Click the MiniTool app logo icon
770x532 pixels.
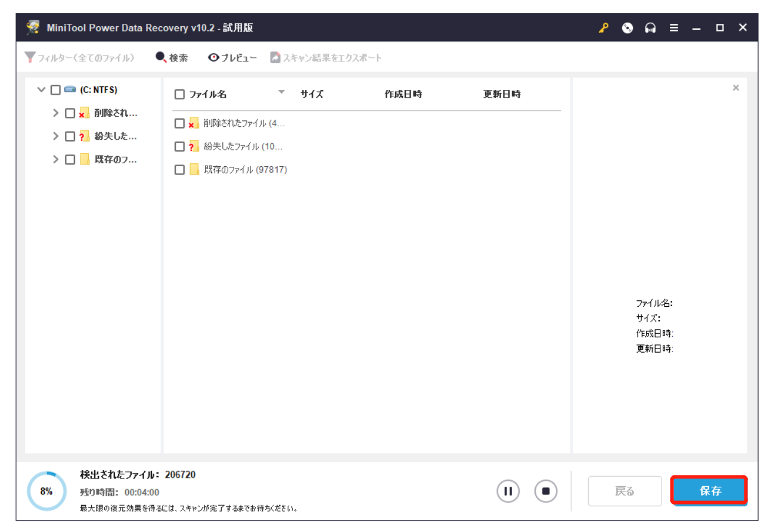[33, 28]
